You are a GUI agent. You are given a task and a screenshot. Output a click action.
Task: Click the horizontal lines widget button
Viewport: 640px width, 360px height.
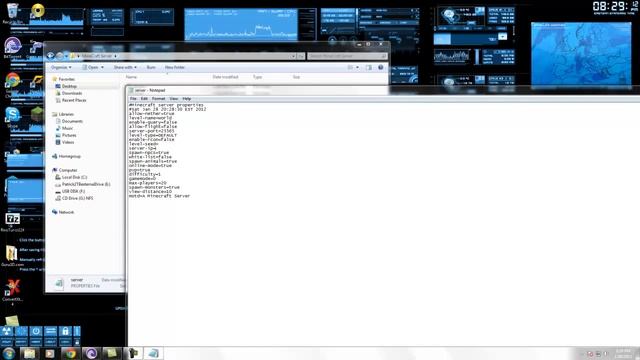point(51,331)
